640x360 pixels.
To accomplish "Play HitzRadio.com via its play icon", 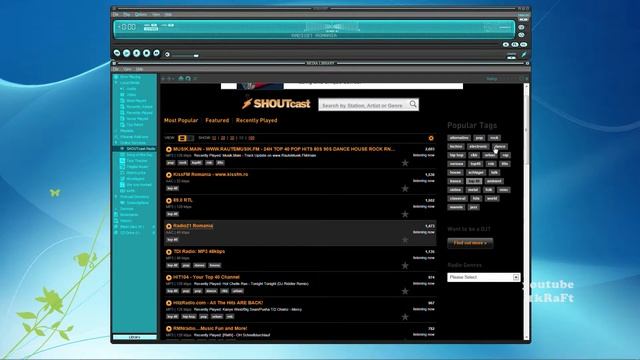I will coord(169,303).
